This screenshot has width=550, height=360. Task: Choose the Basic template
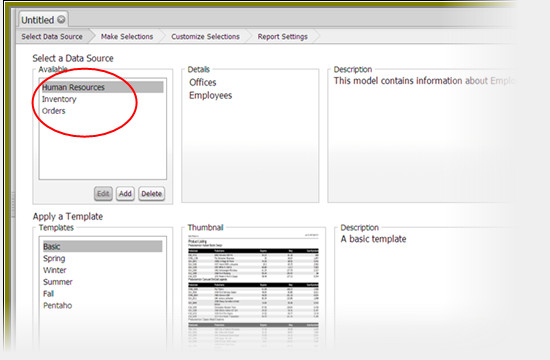pyautogui.click(x=102, y=246)
